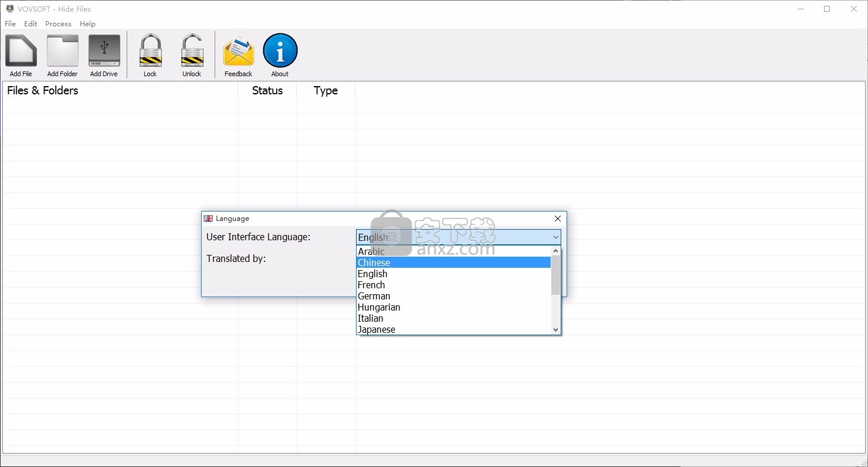Click the Status column header
The width and height of the screenshot is (868, 467).
tap(267, 90)
